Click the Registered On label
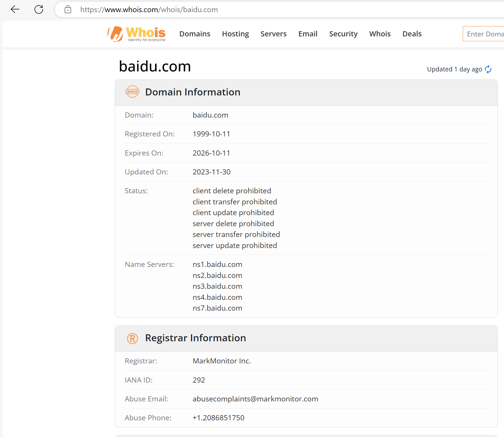Image resolution: width=504 pixels, height=437 pixels. click(x=150, y=134)
